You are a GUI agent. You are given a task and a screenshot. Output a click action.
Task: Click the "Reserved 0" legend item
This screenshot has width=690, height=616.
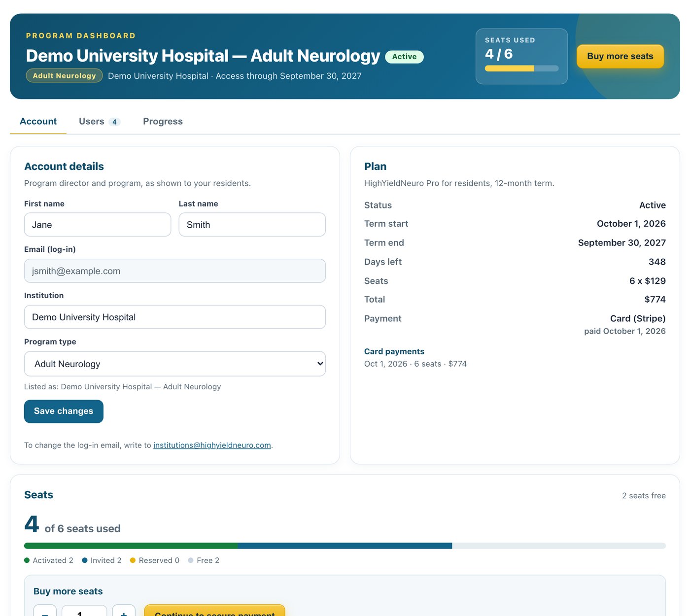tap(155, 560)
